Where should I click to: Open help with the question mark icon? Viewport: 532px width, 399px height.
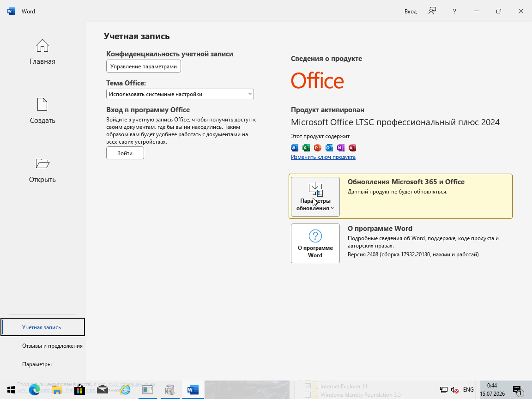454,11
